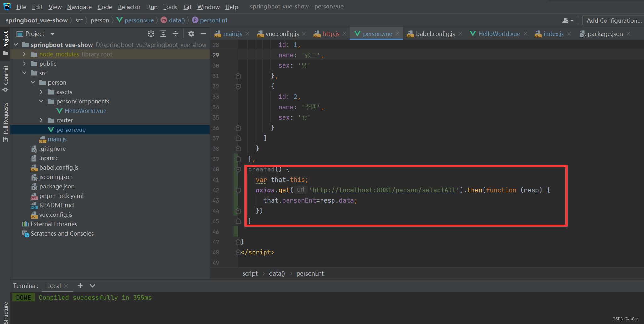Close the babel.config.js editor tab
The height and width of the screenshot is (324, 644).
pos(460,34)
